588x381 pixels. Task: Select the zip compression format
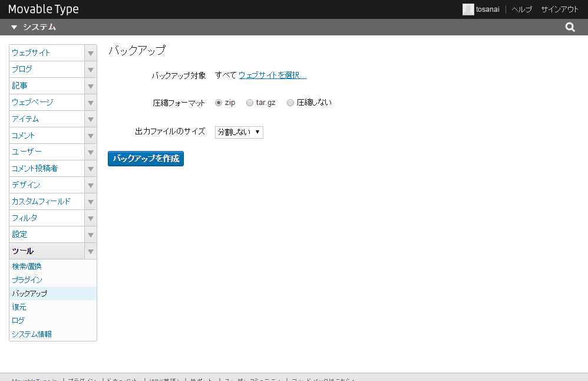[219, 103]
